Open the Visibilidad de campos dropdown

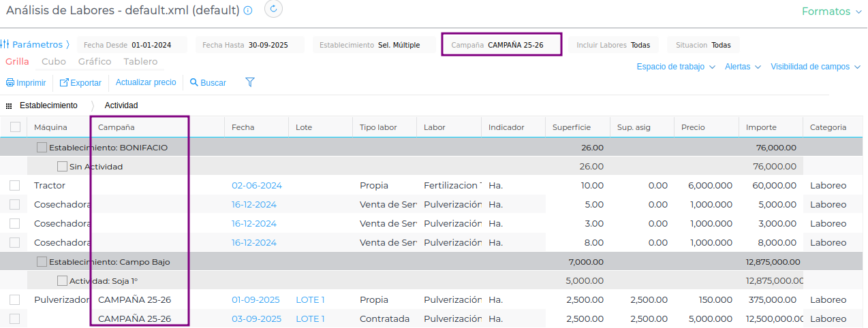[815, 67]
